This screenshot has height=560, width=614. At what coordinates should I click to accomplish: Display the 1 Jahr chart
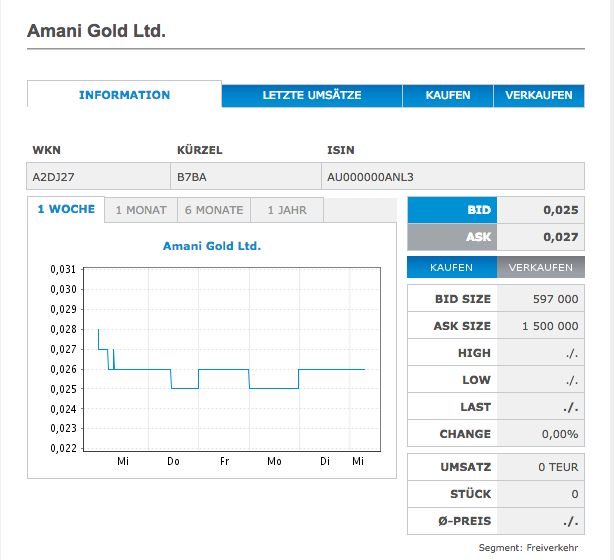pos(287,210)
